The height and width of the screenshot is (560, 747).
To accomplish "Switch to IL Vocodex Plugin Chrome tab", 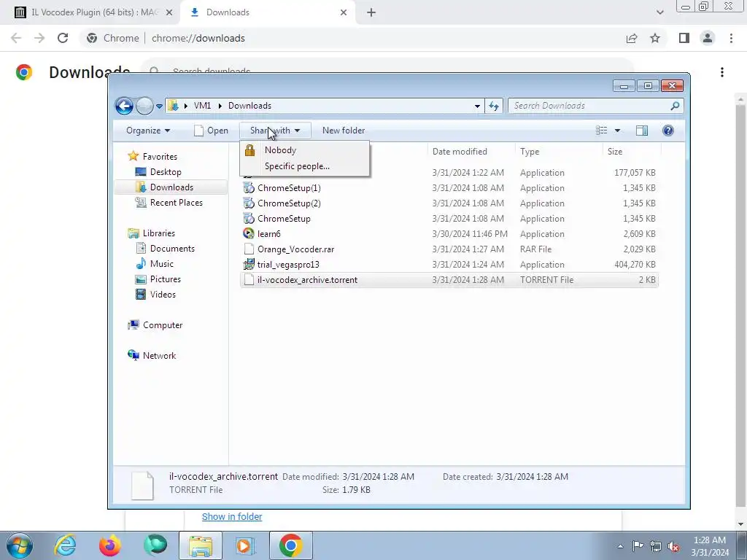I will coord(94,12).
